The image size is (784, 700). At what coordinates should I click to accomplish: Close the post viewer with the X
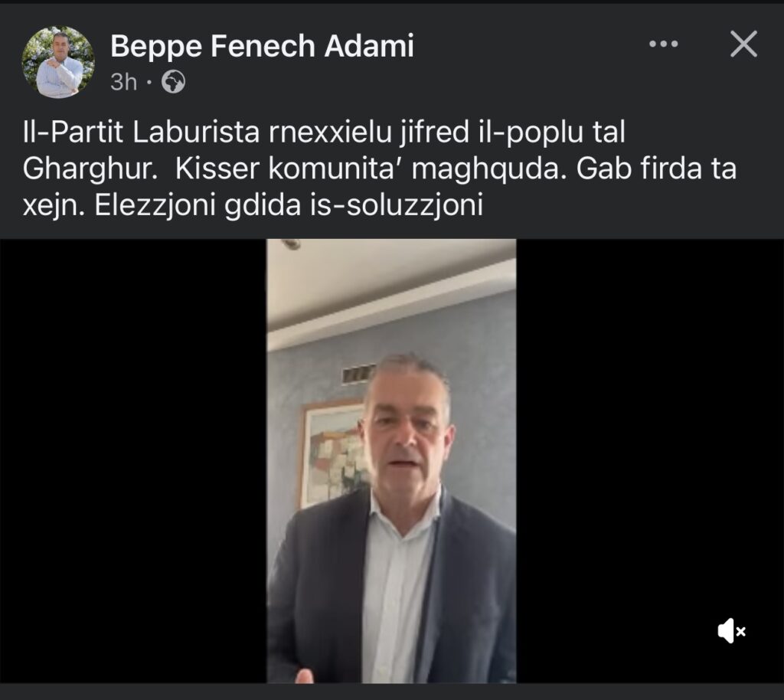pyautogui.click(x=743, y=44)
